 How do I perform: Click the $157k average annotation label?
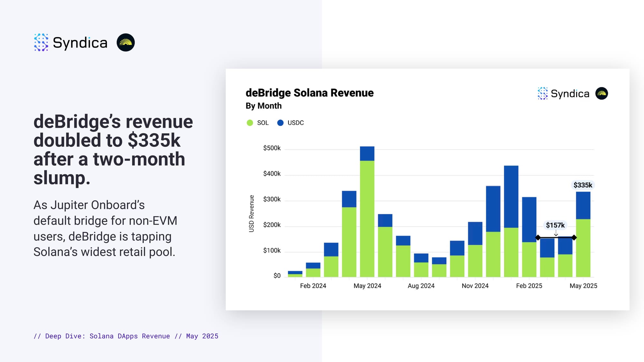pos(555,225)
